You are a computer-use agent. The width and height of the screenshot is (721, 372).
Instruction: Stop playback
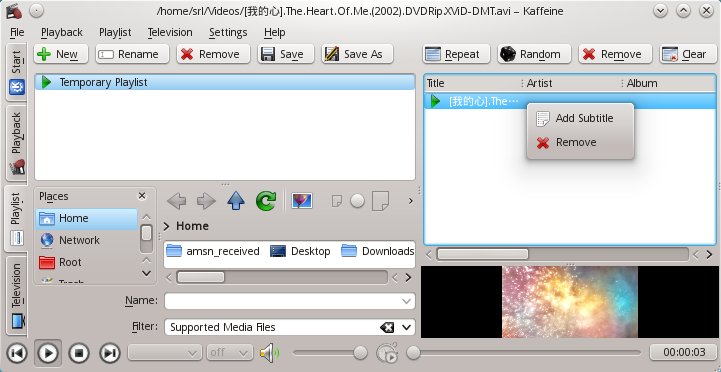point(79,353)
